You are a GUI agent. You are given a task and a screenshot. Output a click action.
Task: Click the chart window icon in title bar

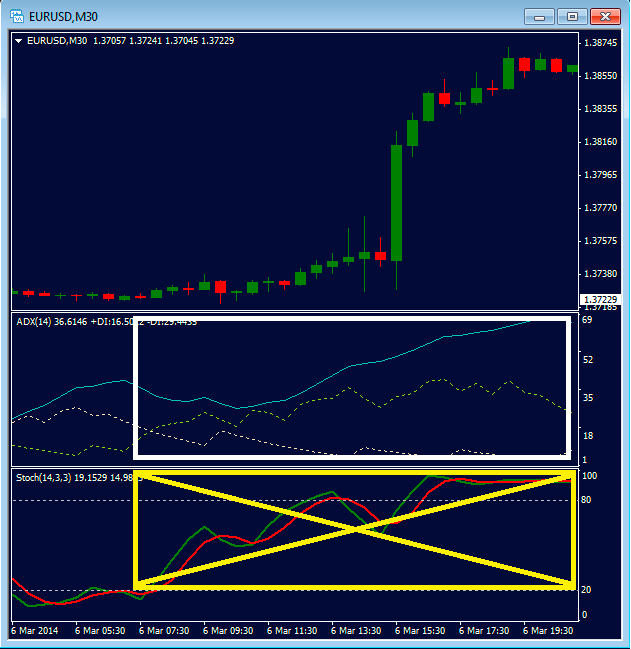(19, 16)
